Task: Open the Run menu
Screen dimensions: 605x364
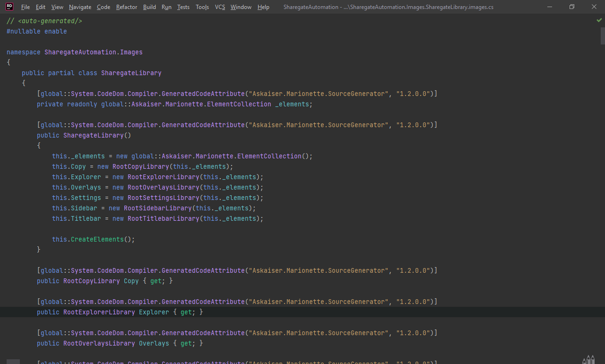Action: pyautogui.click(x=166, y=7)
